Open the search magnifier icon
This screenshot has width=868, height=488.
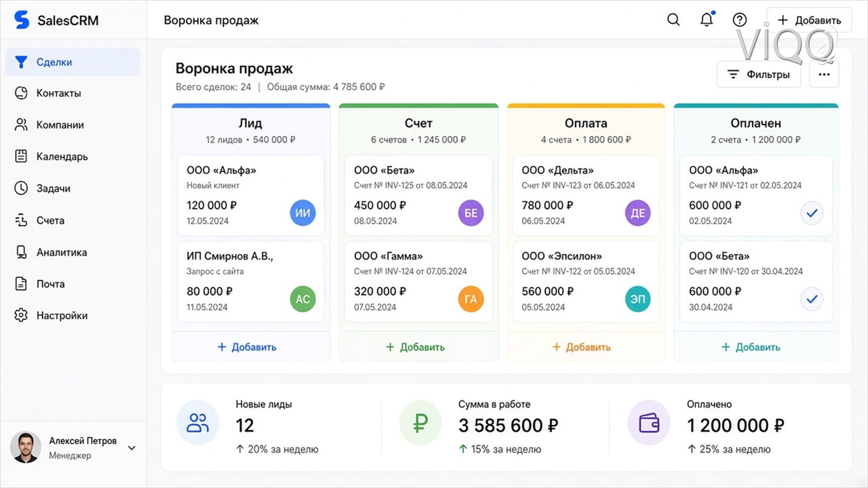(674, 20)
